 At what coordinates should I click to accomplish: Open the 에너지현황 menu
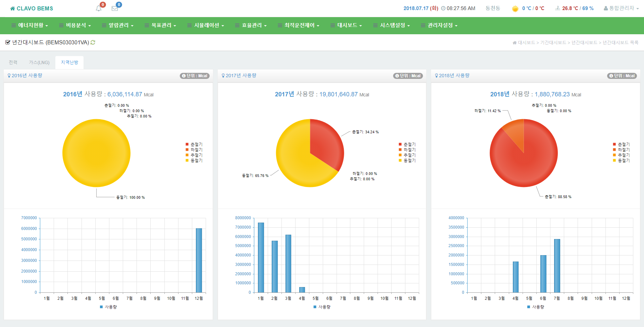coord(30,26)
